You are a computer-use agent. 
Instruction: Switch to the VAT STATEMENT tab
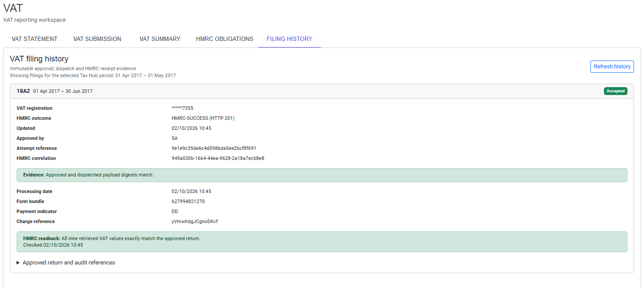[34, 39]
